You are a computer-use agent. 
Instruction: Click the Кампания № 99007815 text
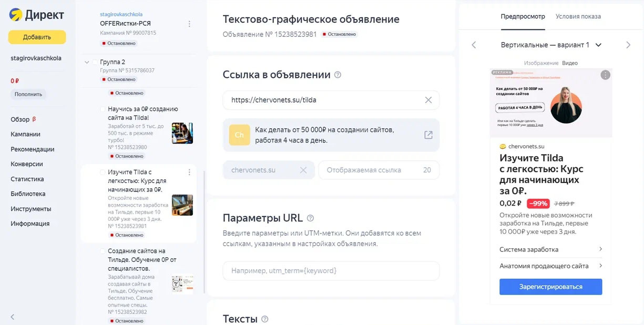coord(128,33)
